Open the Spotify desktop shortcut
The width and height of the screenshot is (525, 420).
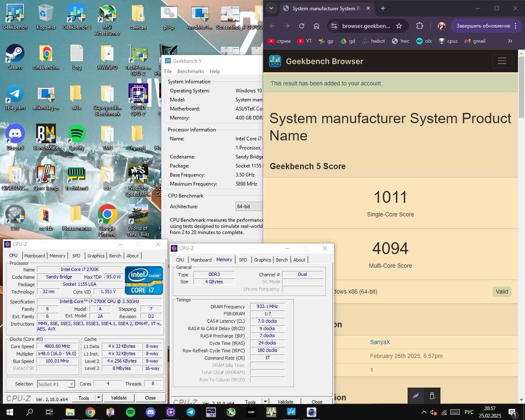(x=77, y=137)
